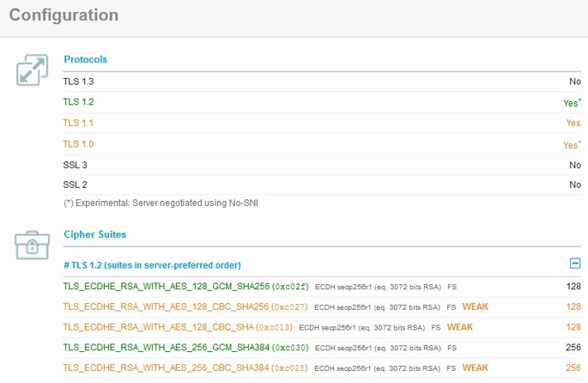Viewport: 588px width, 383px height.
Task: Click the SSL 3 protocol label
Action: coord(76,164)
